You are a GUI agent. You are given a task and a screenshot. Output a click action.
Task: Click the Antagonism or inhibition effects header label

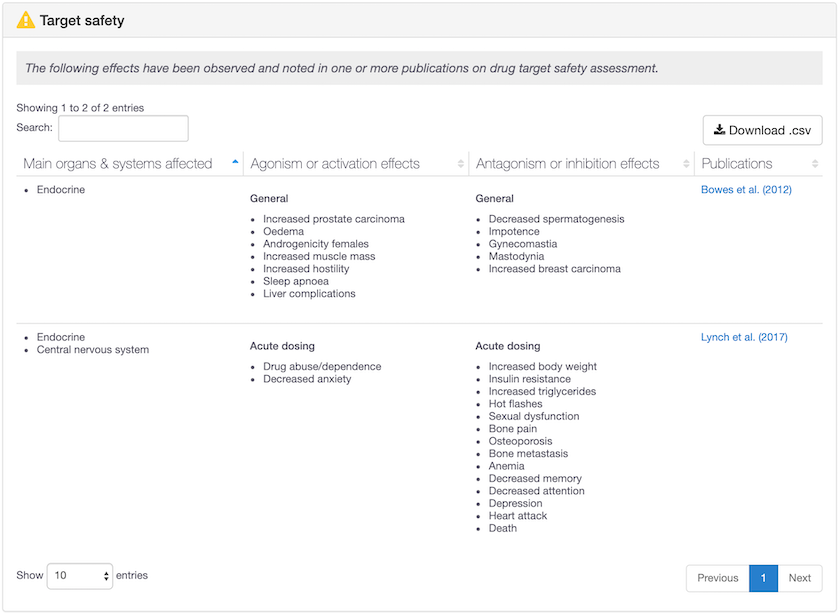click(568, 164)
